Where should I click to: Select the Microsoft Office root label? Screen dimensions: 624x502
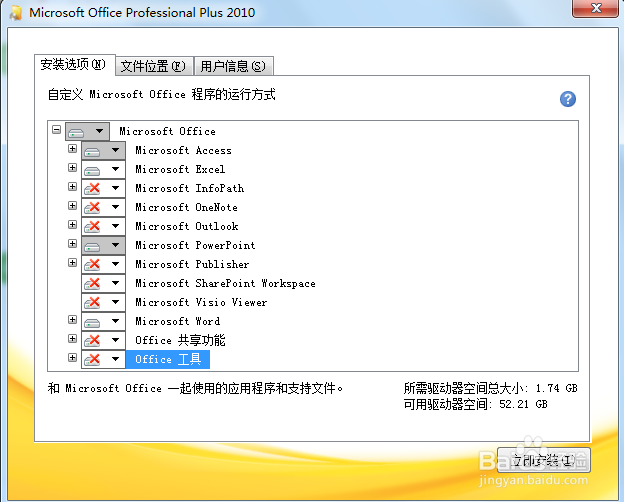coord(167,131)
